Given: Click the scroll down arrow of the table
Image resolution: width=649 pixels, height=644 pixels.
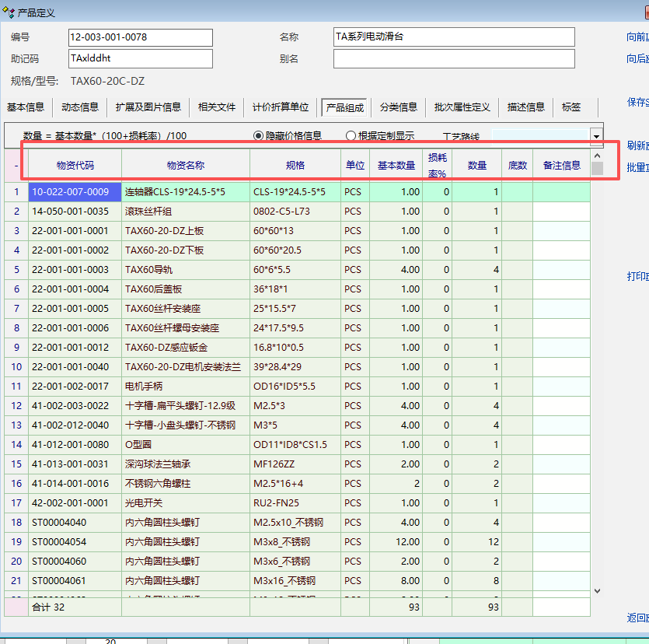Looking at the screenshot, I should point(597,591).
